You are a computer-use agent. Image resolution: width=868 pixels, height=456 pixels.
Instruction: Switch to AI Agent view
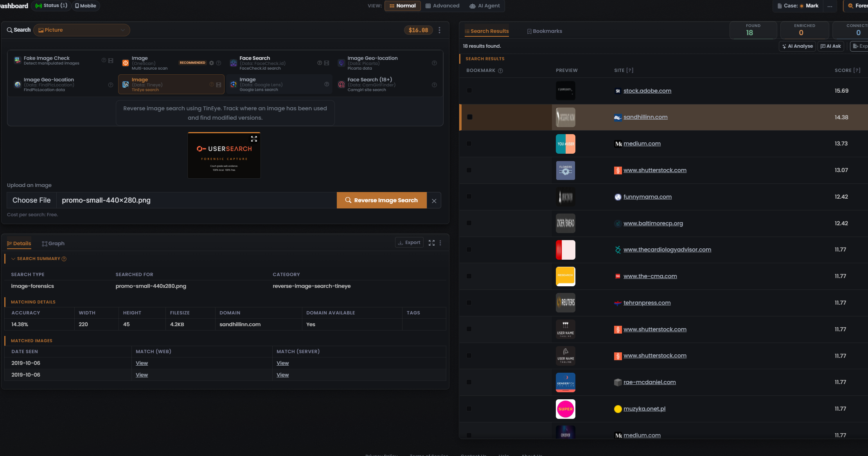click(x=485, y=6)
